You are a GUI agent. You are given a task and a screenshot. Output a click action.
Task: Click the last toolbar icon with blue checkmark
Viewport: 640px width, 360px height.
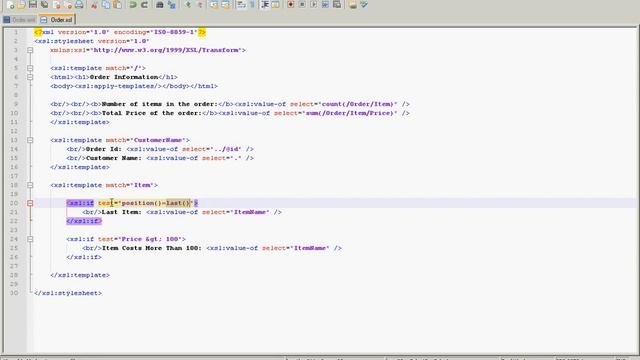[x=364, y=5]
